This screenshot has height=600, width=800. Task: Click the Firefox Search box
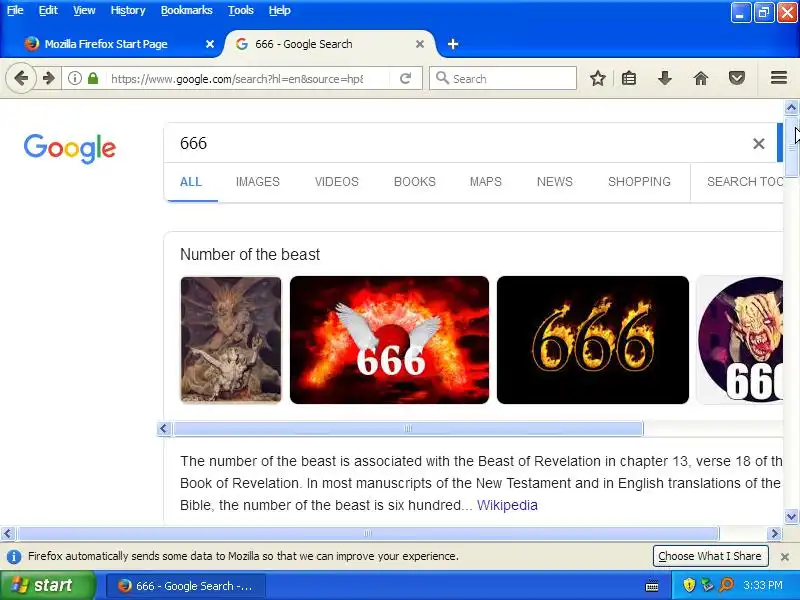coord(503,79)
